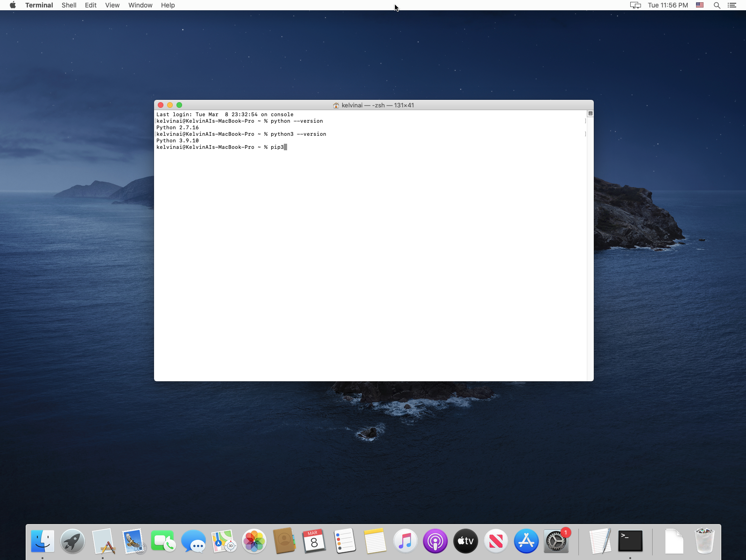Open the Podcasts app in Dock
746x560 pixels.
(435, 541)
